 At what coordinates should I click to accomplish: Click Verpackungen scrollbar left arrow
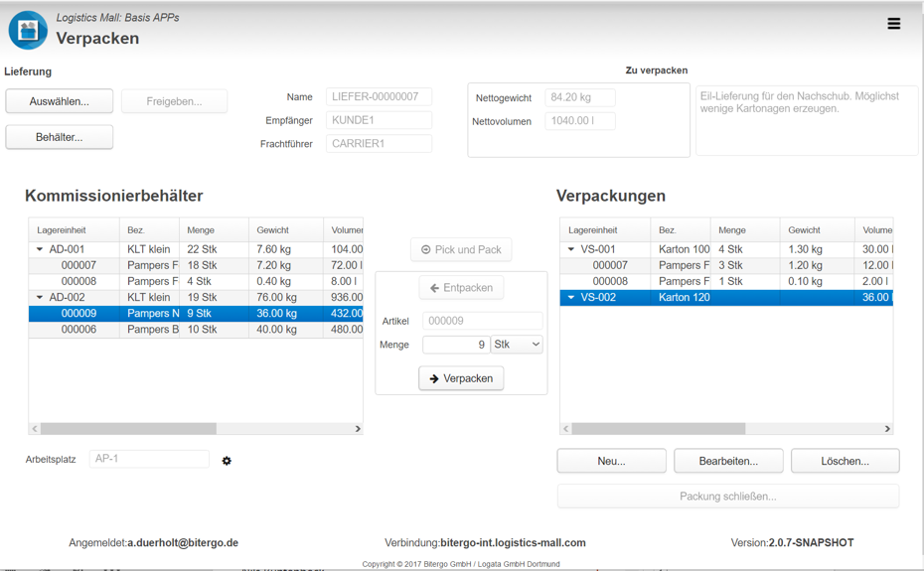pyautogui.click(x=565, y=428)
